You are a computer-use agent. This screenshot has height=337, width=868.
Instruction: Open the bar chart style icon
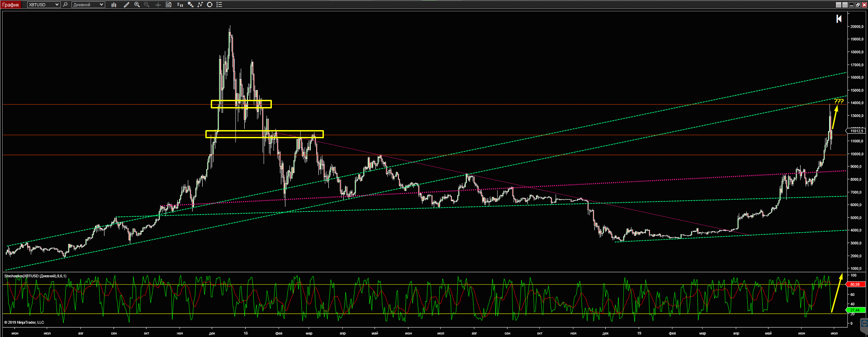114,5
